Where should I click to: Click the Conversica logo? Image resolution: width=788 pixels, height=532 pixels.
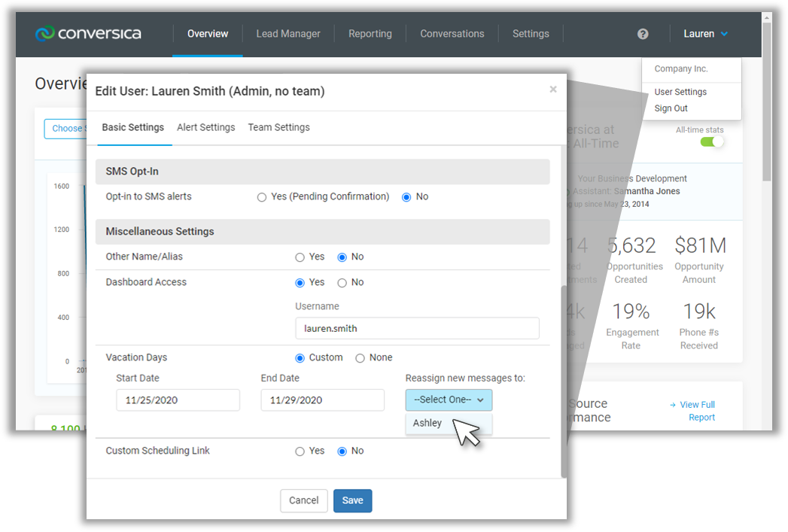88,33
